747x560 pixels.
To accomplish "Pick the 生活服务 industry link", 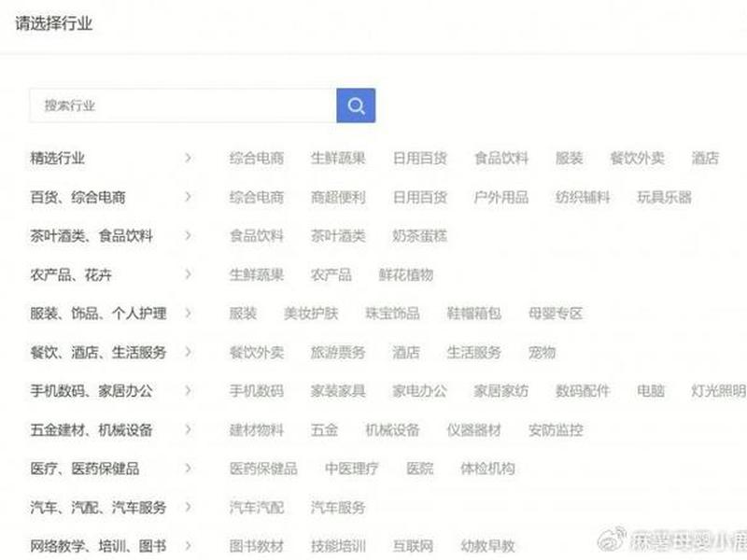I will click(474, 352).
